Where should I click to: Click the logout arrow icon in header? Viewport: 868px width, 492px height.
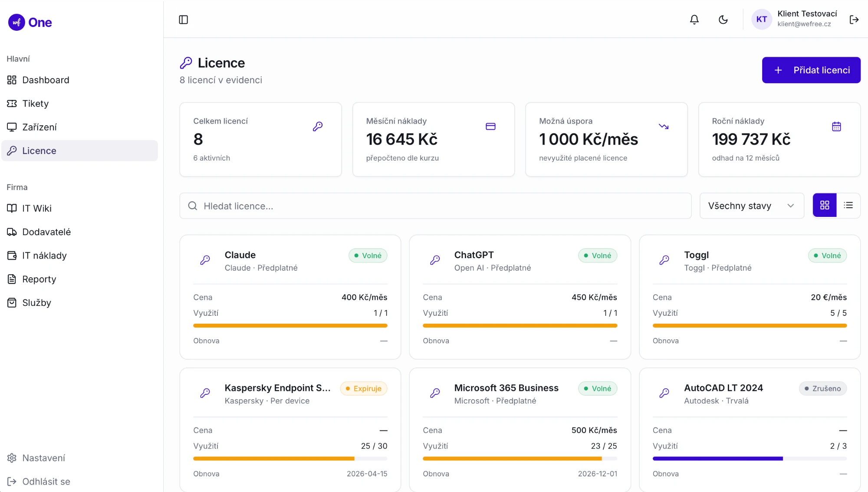(854, 20)
